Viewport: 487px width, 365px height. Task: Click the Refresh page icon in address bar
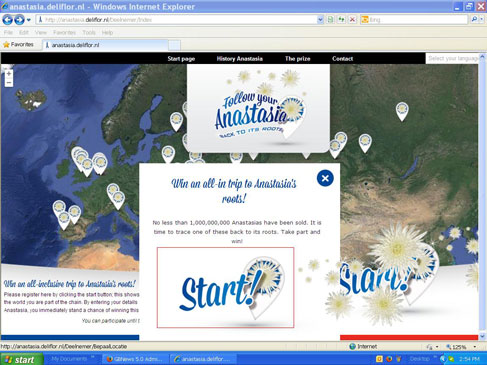[341, 20]
